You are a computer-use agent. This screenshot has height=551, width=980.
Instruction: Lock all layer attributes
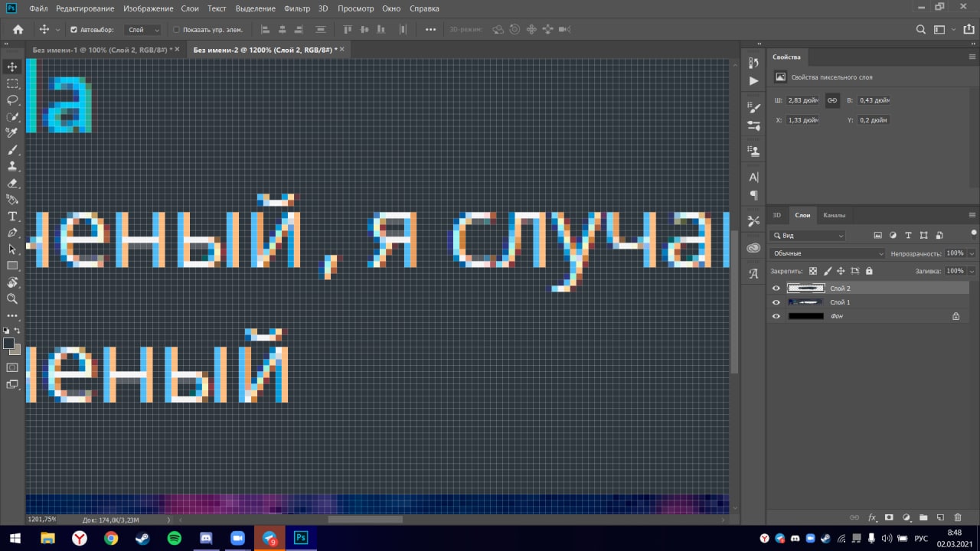click(x=869, y=271)
